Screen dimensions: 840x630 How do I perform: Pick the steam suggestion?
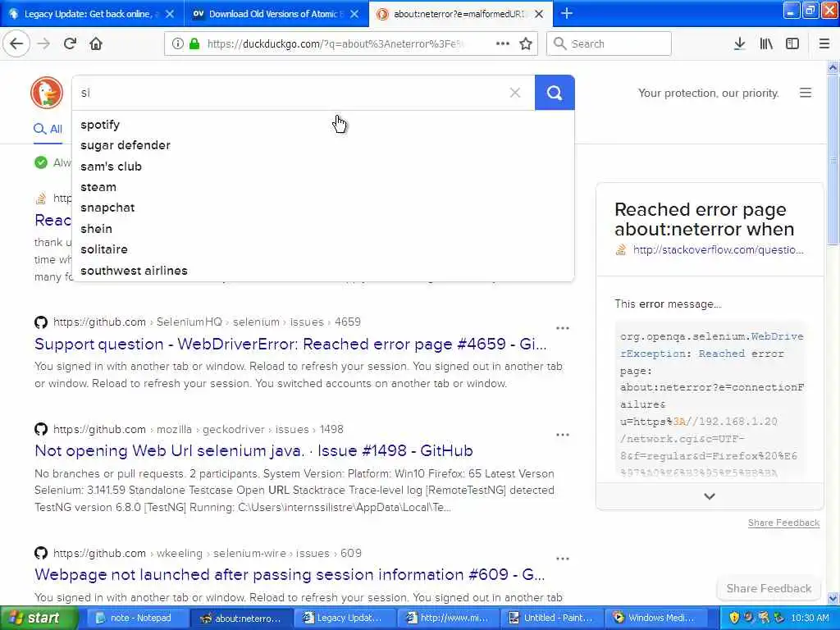point(323,187)
